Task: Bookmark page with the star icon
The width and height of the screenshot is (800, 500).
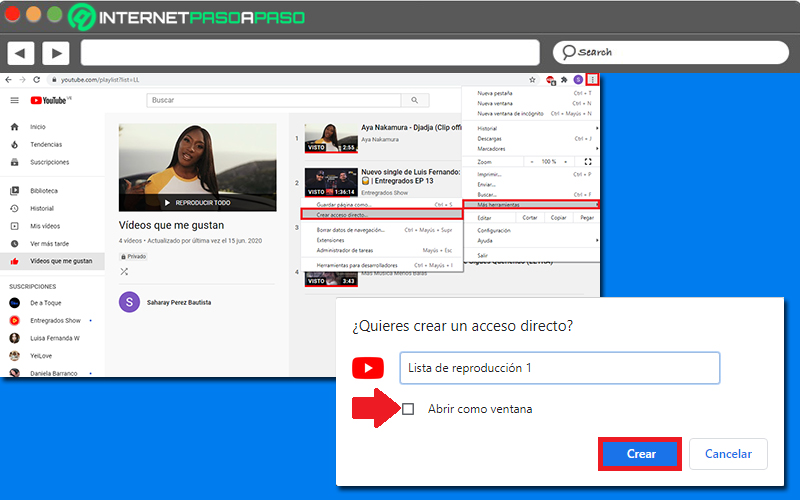Action: (532, 80)
